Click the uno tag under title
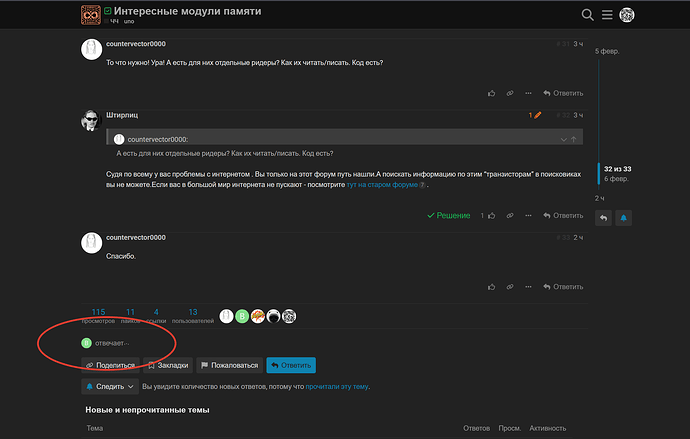 [129, 21]
